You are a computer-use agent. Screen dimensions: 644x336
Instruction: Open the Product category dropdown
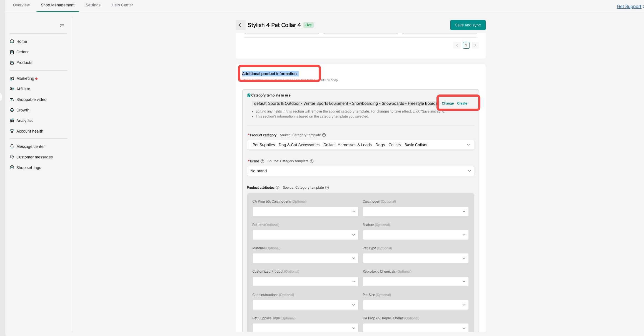coord(360,145)
